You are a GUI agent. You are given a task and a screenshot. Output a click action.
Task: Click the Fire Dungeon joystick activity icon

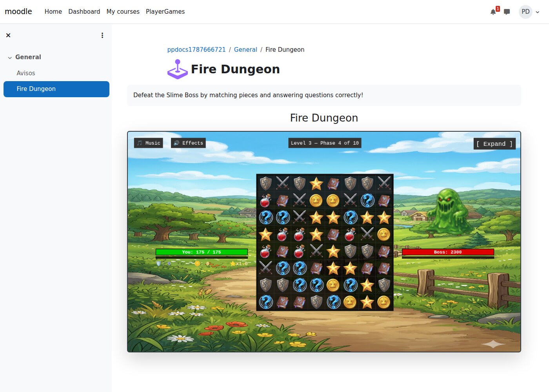coord(178,69)
